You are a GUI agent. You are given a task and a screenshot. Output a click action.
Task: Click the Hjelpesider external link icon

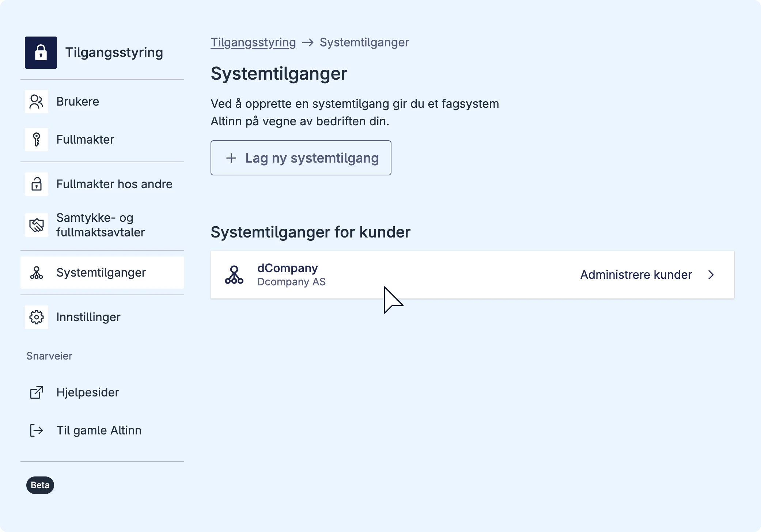tap(37, 392)
